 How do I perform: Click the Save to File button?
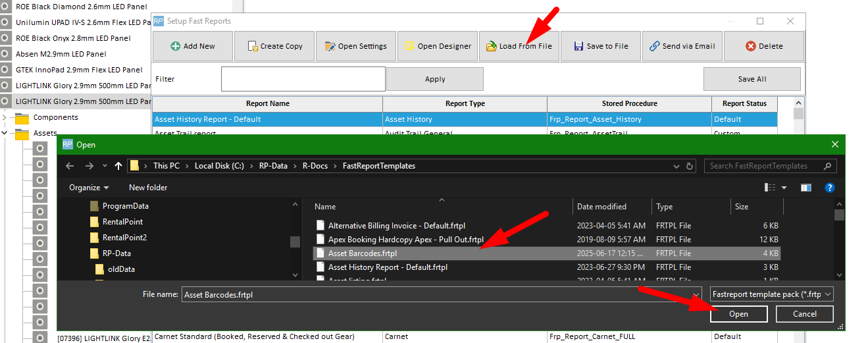pos(600,46)
